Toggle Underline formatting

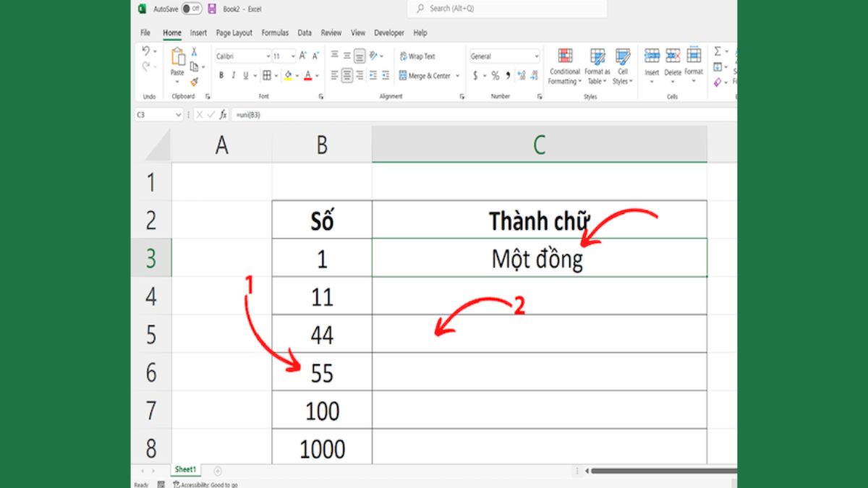[x=245, y=75]
